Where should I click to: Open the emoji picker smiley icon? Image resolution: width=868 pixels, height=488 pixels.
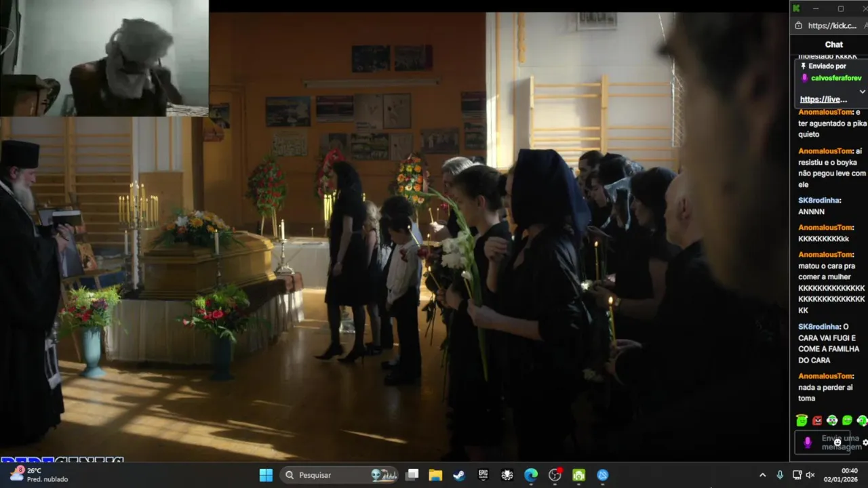click(x=837, y=443)
